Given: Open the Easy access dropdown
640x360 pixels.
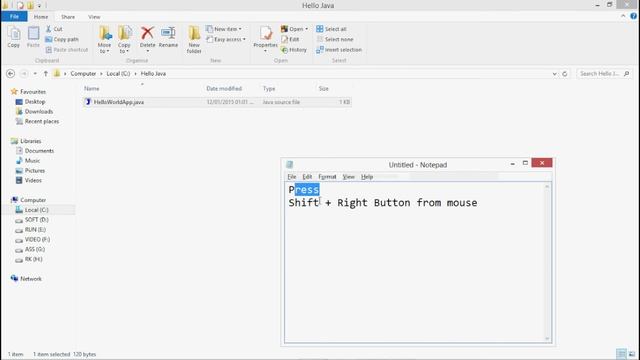Looking at the screenshot, I should 226,39.
